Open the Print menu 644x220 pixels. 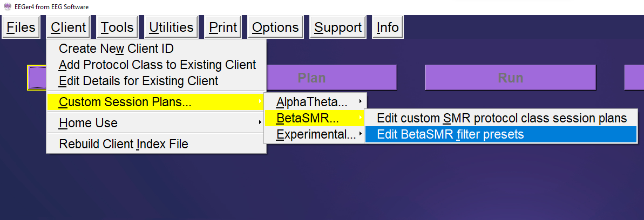(x=223, y=27)
